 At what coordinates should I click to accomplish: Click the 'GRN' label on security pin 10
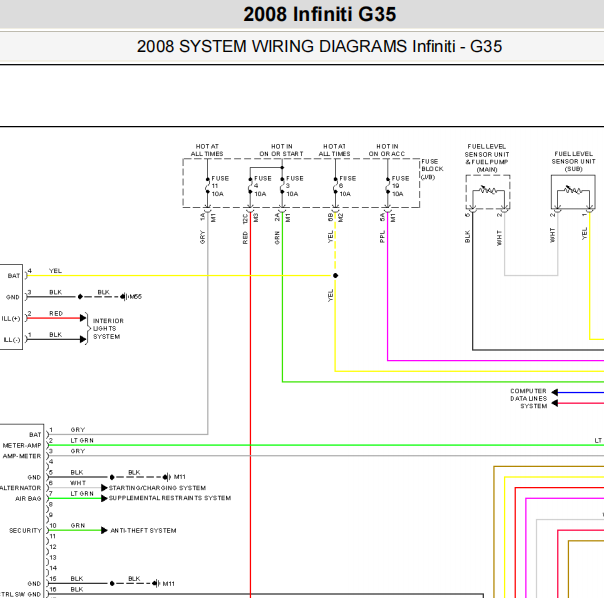(78, 526)
